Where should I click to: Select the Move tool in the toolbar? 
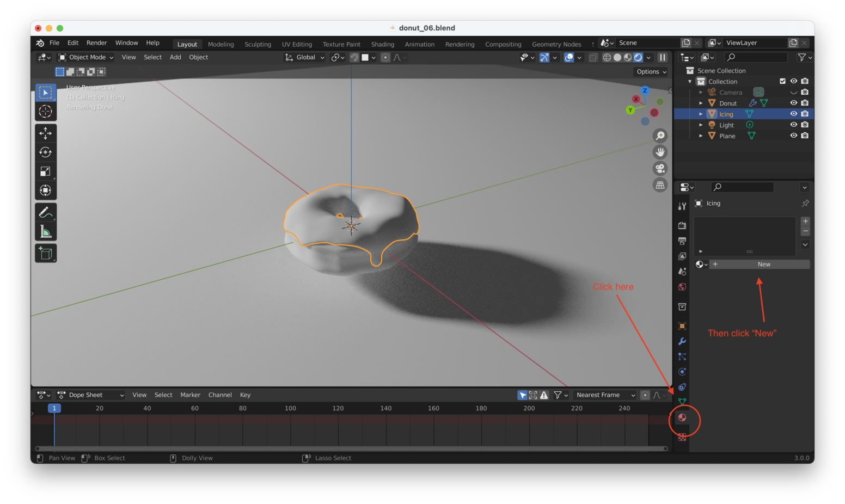(46, 133)
